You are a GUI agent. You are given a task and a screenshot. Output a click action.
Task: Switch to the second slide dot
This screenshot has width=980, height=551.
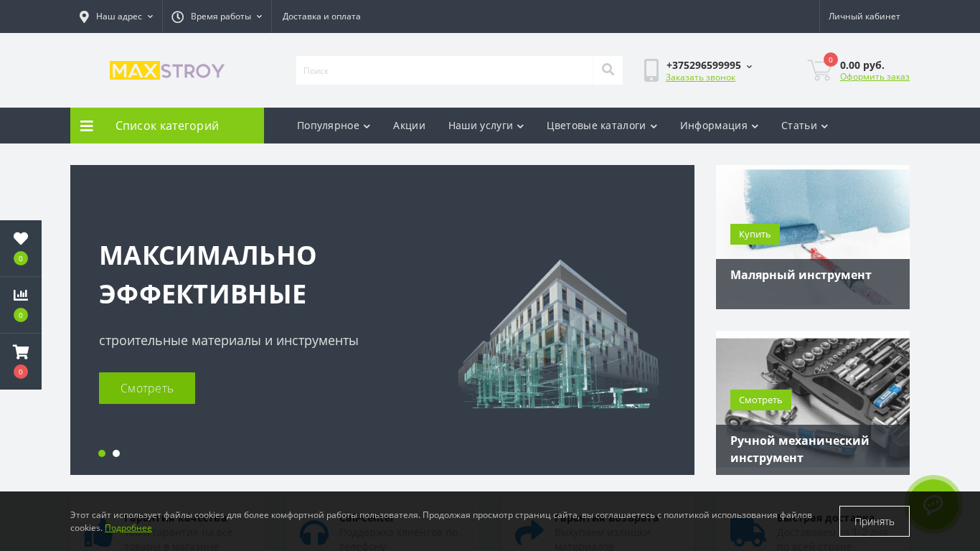point(116,453)
